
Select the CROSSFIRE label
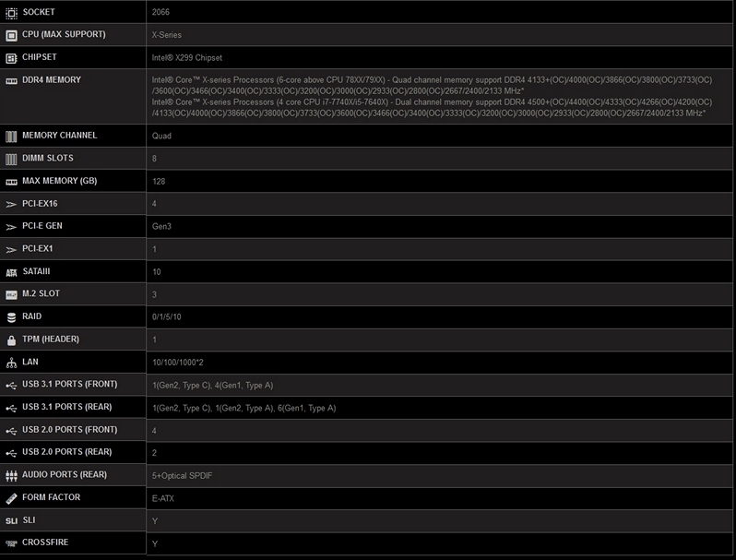coord(45,542)
